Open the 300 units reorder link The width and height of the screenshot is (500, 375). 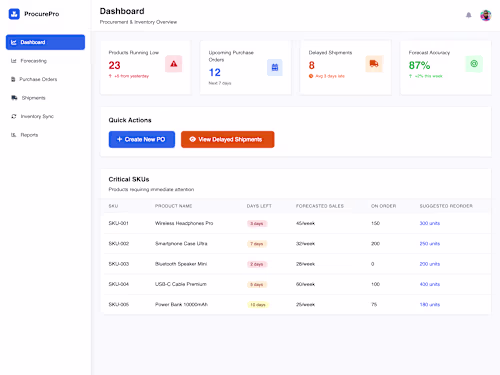430,223
